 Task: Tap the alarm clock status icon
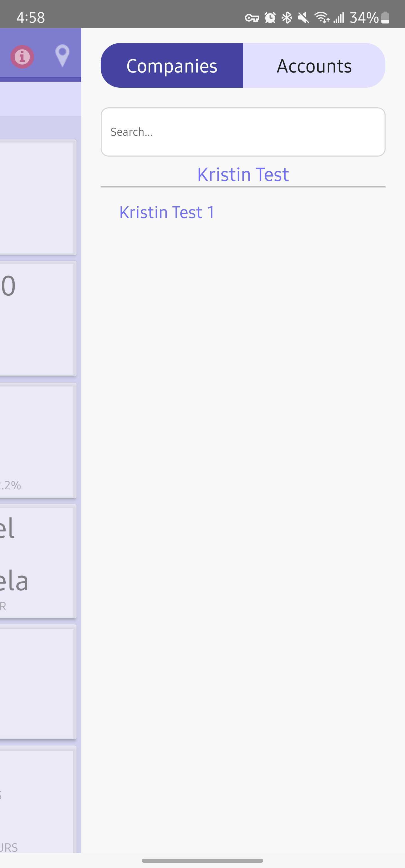click(270, 17)
